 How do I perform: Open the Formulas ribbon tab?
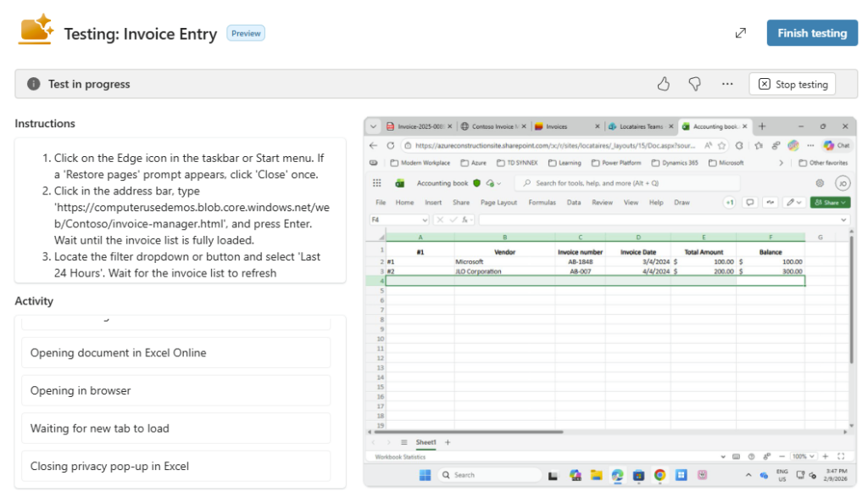point(542,203)
